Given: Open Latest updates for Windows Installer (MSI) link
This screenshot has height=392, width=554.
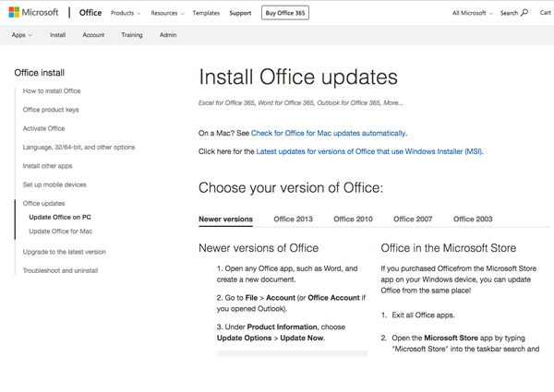Looking at the screenshot, I should (368, 151).
